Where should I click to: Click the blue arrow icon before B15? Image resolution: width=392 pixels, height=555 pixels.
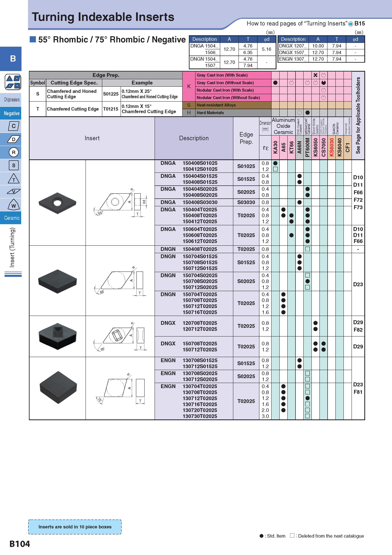point(351,24)
